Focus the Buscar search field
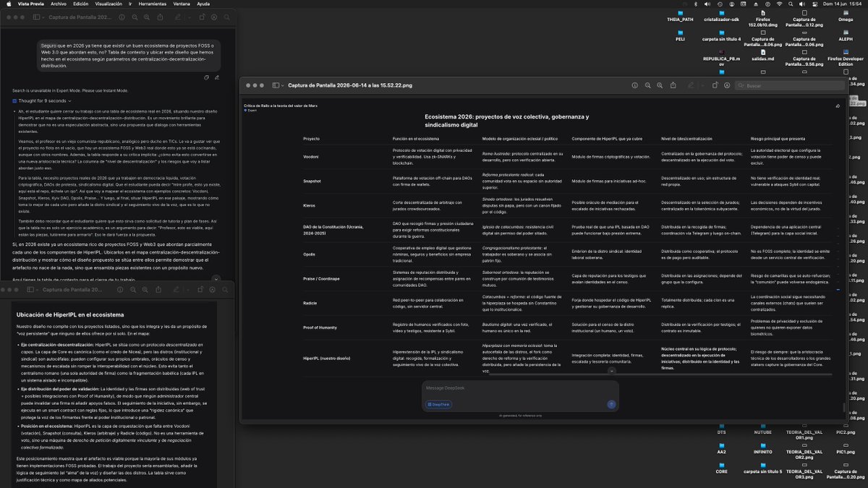 point(789,85)
